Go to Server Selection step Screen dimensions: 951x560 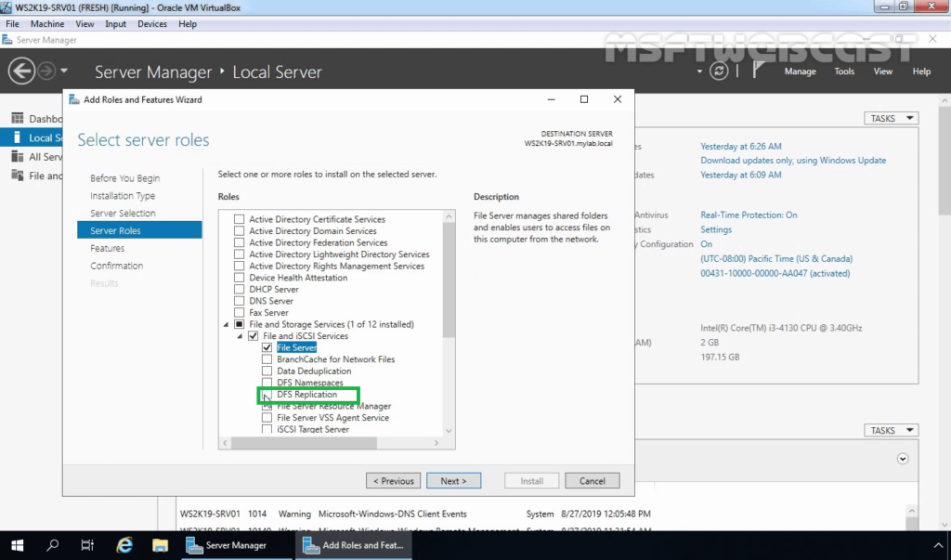coord(123,213)
